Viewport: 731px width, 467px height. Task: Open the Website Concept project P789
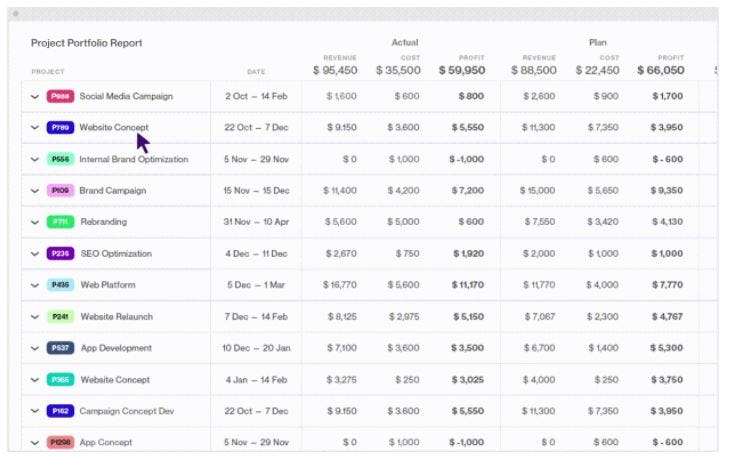click(114, 128)
